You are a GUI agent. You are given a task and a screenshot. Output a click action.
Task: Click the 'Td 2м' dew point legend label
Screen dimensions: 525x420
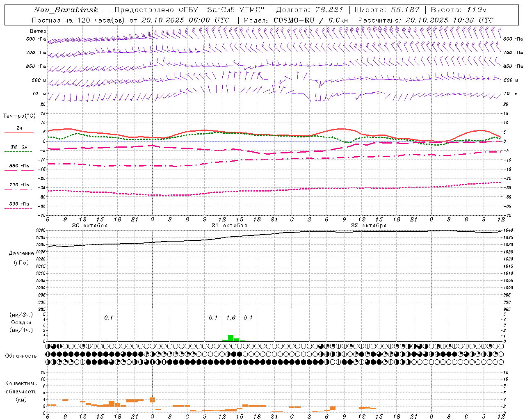point(19,147)
